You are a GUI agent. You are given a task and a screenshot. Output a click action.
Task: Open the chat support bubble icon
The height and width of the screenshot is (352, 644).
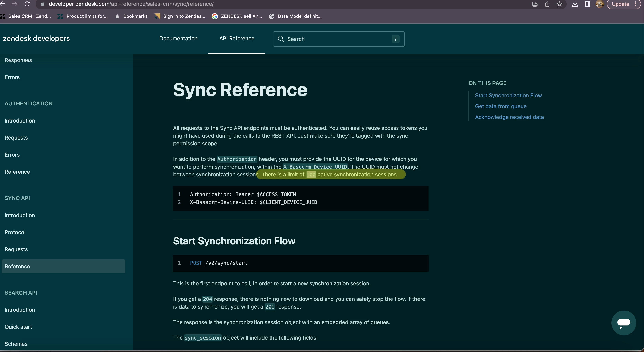(x=623, y=323)
